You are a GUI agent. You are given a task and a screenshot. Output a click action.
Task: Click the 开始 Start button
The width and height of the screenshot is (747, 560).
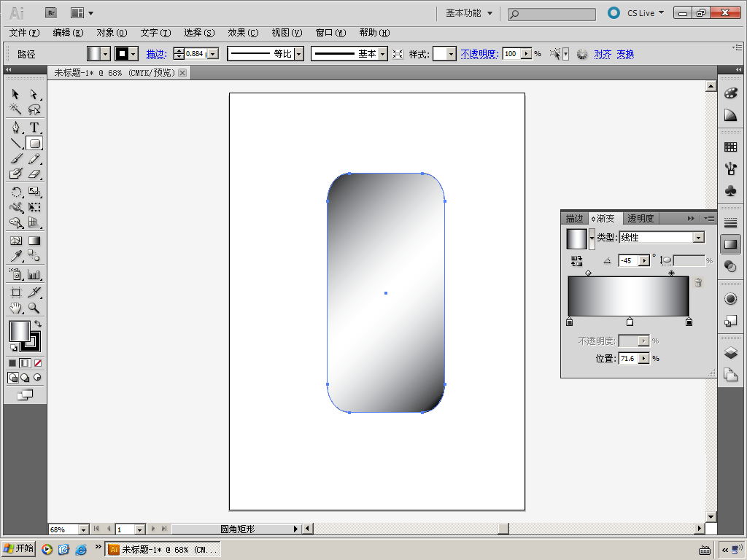19,549
